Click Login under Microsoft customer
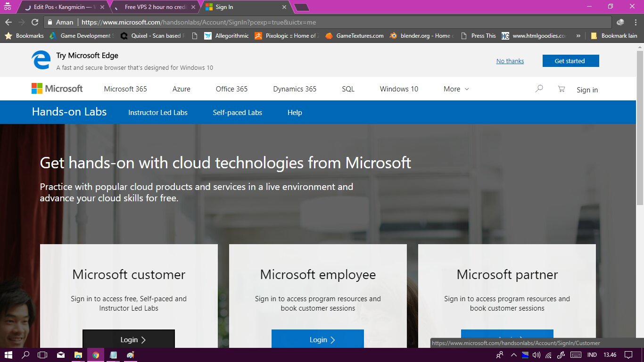Viewport: 644px width, 362px height. click(x=129, y=339)
